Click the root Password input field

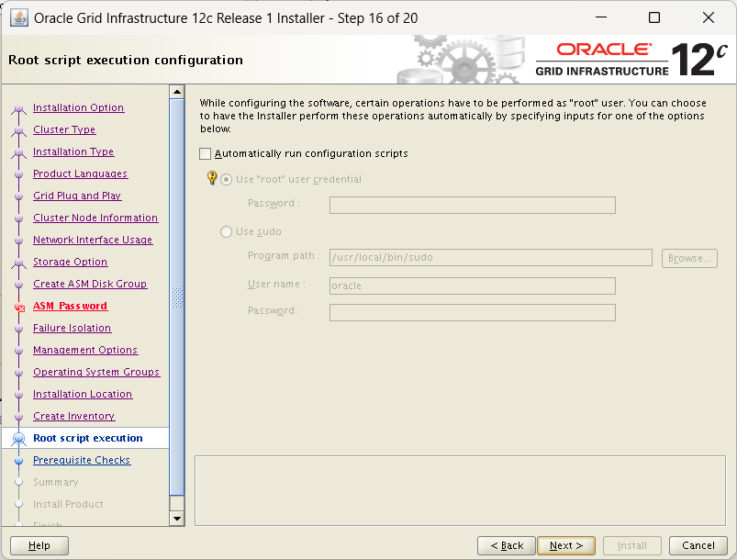point(473,205)
